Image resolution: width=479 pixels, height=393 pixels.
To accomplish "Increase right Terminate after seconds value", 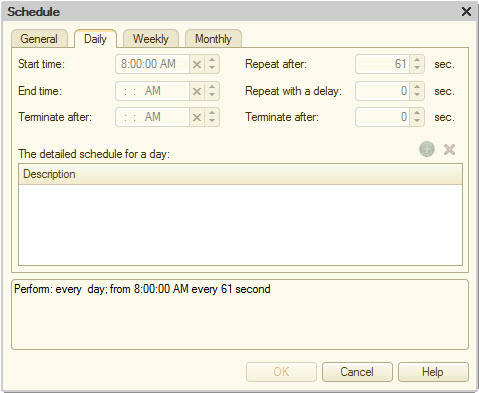I will click(417, 113).
